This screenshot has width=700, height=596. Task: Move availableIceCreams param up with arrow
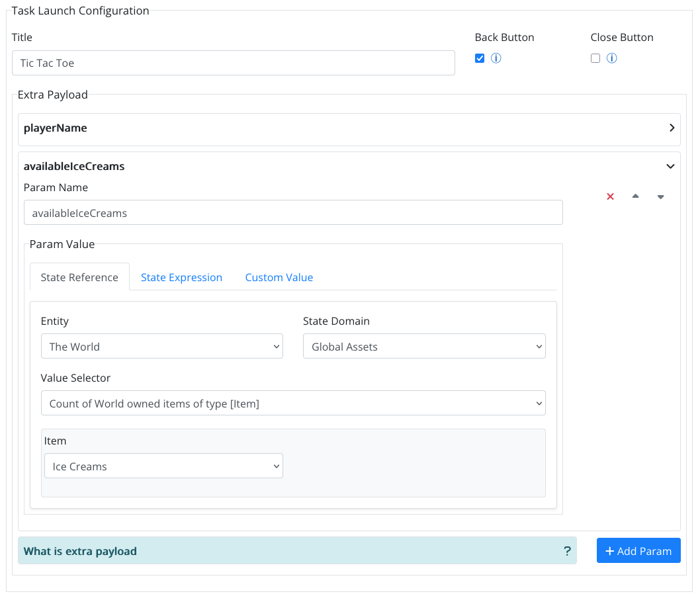pyautogui.click(x=635, y=196)
